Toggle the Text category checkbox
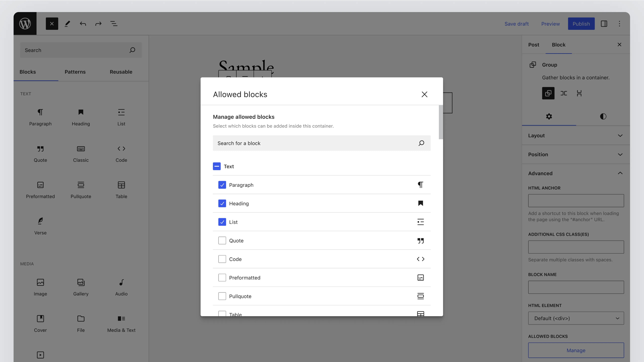Image resolution: width=644 pixels, height=362 pixels. [216, 166]
